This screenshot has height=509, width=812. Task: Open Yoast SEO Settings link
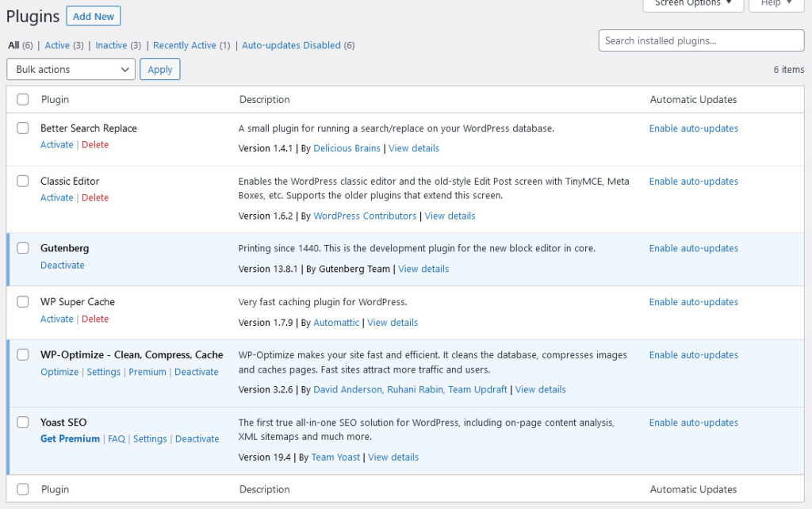[x=150, y=438]
